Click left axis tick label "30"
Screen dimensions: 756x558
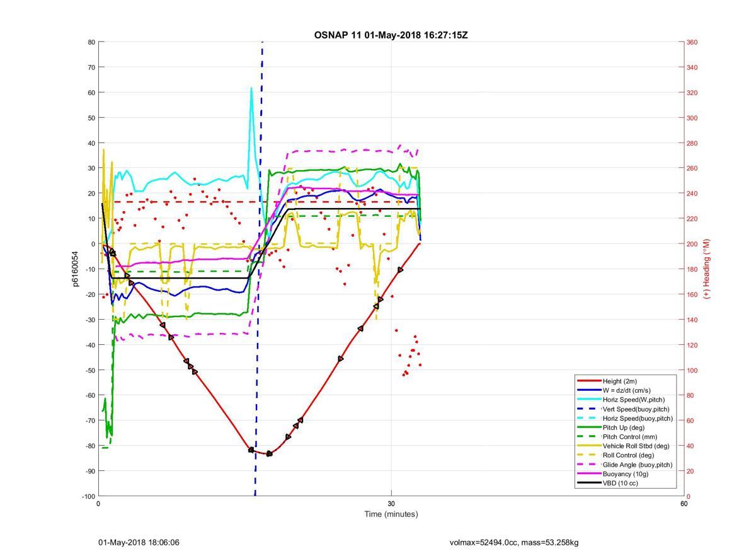tap(91, 168)
